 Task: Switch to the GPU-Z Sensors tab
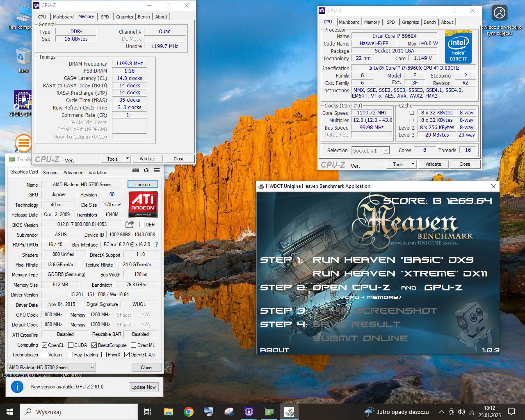click(51, 173)
